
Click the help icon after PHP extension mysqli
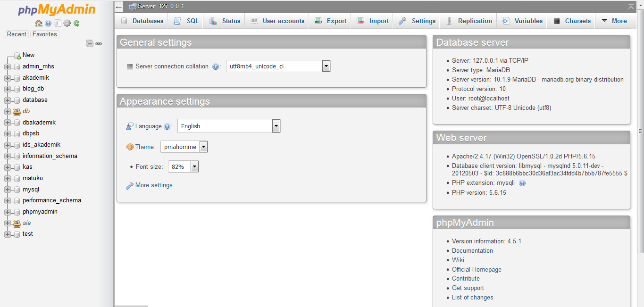522,183
